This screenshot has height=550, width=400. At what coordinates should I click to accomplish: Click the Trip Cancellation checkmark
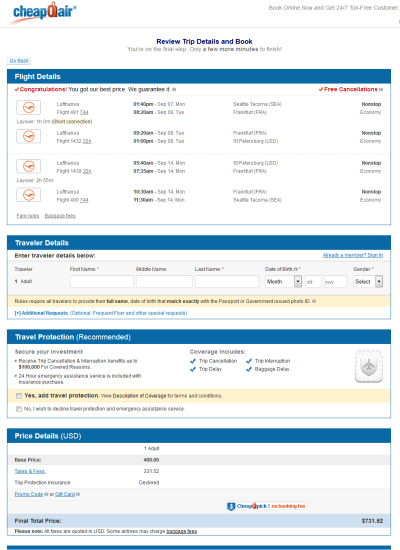click(x=193, y=361)
